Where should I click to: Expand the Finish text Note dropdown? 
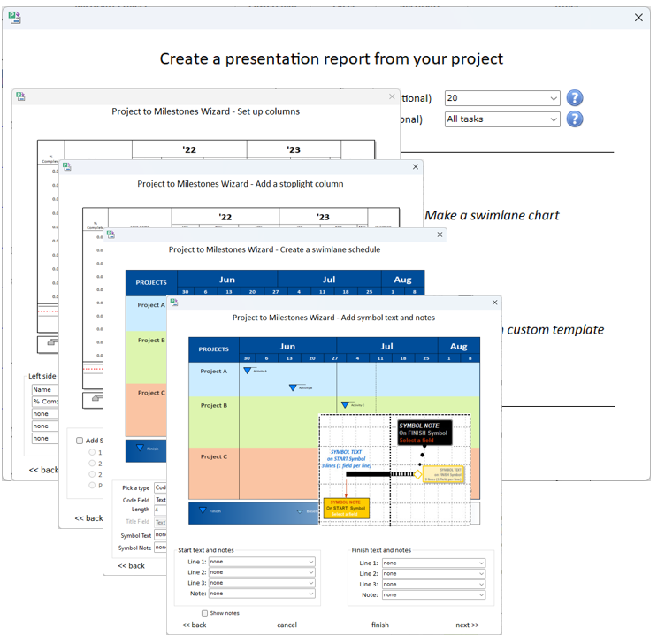click(x=433, y=594)
